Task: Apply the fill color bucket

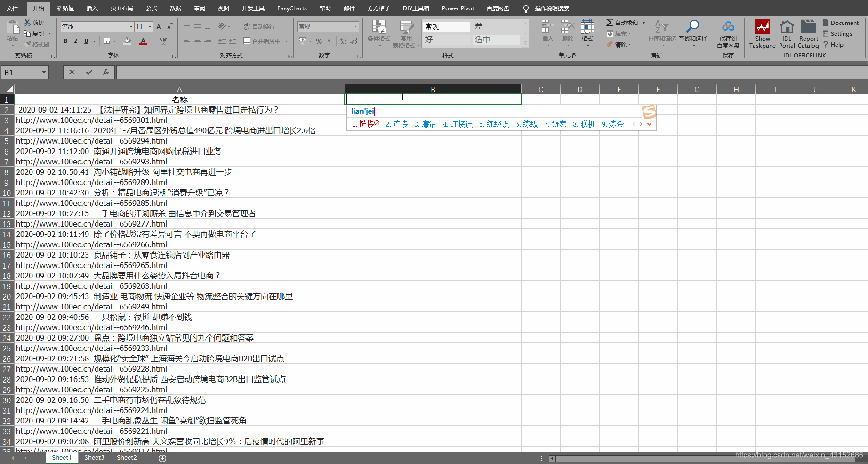Action: coord(127,41)
